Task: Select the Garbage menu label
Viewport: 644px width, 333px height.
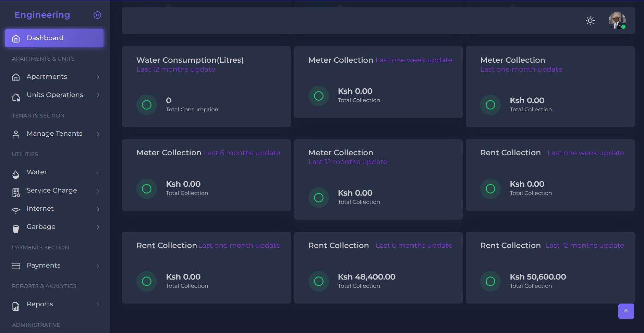Action: click(41, 227)
